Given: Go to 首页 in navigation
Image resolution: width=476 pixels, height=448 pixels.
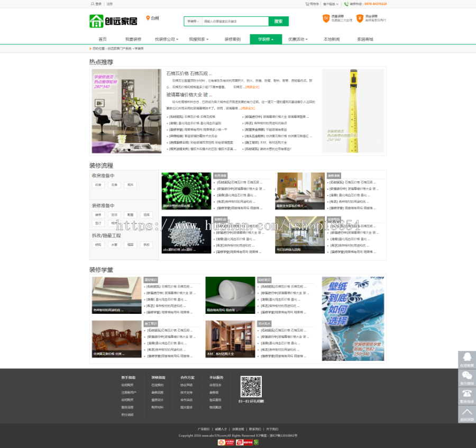Looking at the screenshot, I should coord(103,39).
